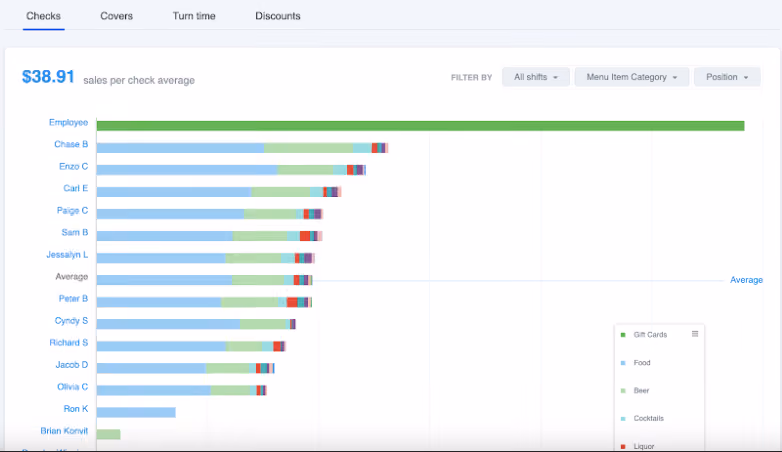Click the Employee column header link
782x452 pixels.
[x=68, y=122]
